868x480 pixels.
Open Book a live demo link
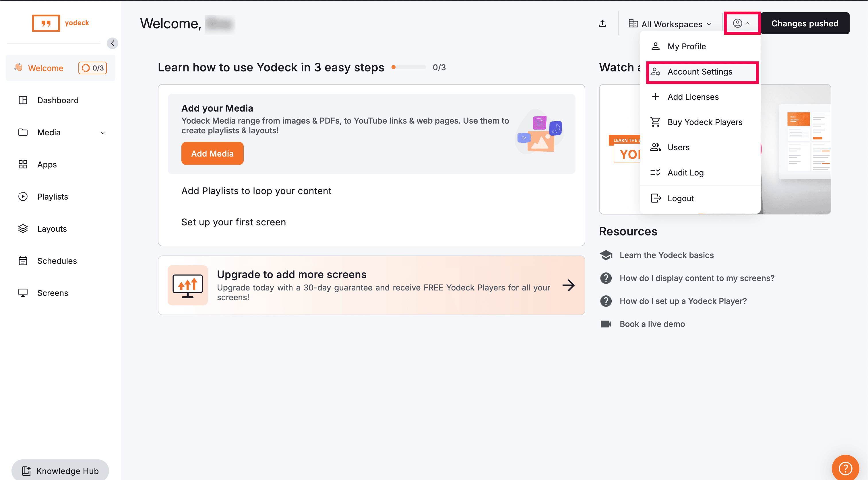tap(652, 324)
